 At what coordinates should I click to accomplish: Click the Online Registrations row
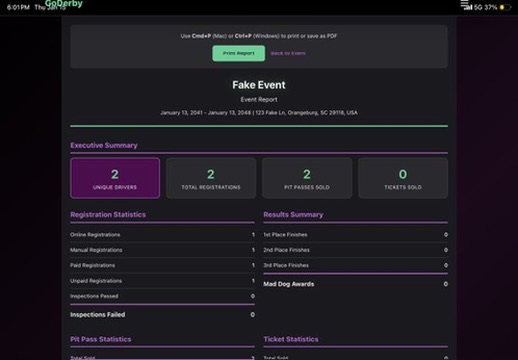coord(162,235)
